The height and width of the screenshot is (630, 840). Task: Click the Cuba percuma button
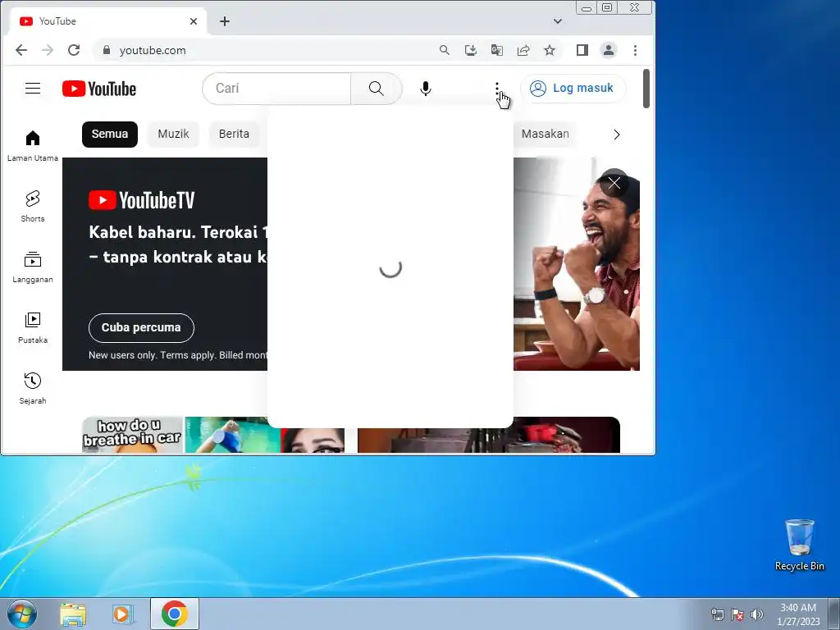tap(141, 328)
